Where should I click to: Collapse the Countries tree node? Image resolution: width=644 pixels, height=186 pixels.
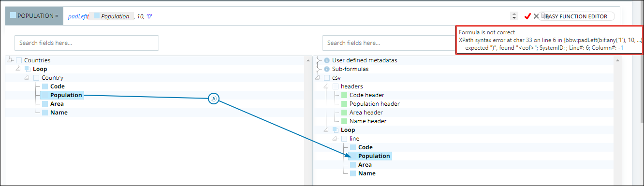10,60
